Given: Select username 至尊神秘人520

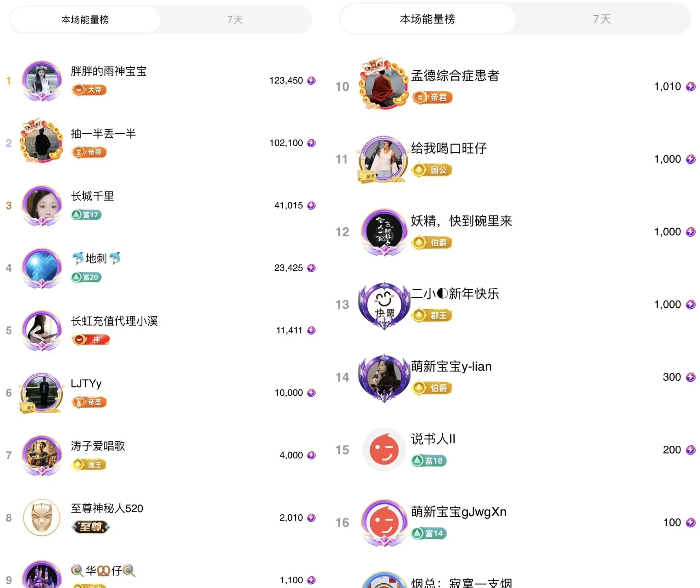Looking at the screenshot, I should [107, 509].
